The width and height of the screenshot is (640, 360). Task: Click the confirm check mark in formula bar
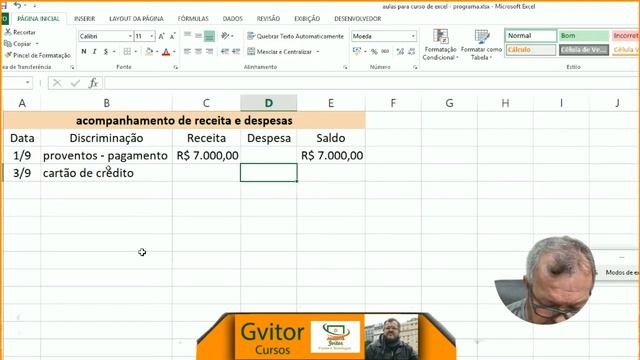(x=75, y=83)
